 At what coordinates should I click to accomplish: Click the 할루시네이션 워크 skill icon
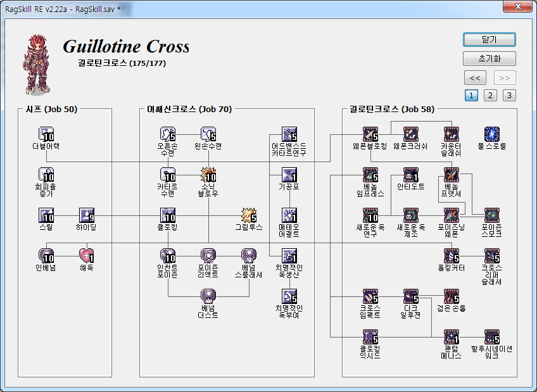click(x=492, y=337)
